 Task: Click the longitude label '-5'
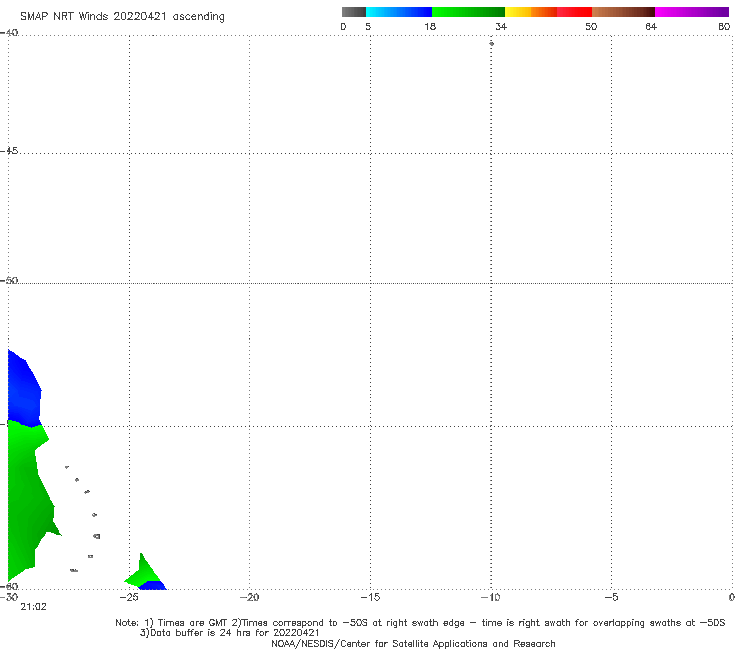click(611, 597)
